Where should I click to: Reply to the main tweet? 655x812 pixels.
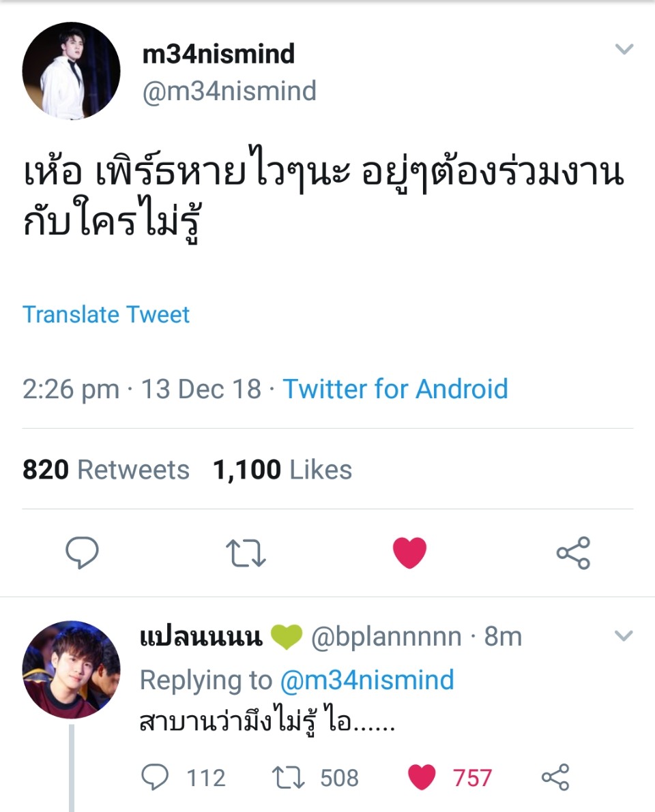[82, 553]
